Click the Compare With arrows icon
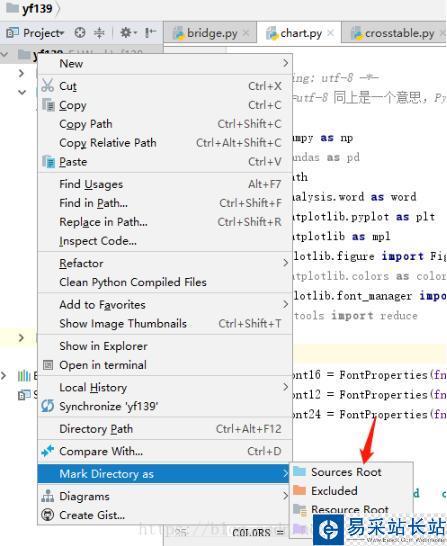 point(48,451)
